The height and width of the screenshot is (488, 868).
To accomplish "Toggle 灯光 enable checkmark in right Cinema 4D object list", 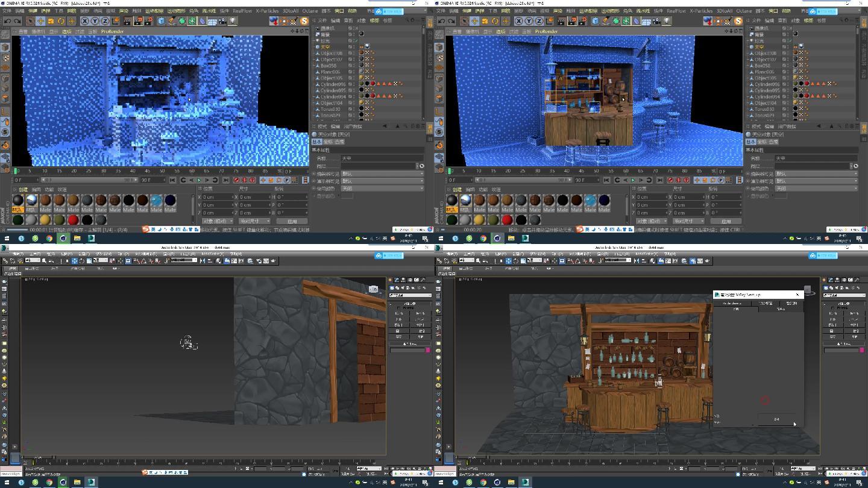I will [x=790, y=40].
